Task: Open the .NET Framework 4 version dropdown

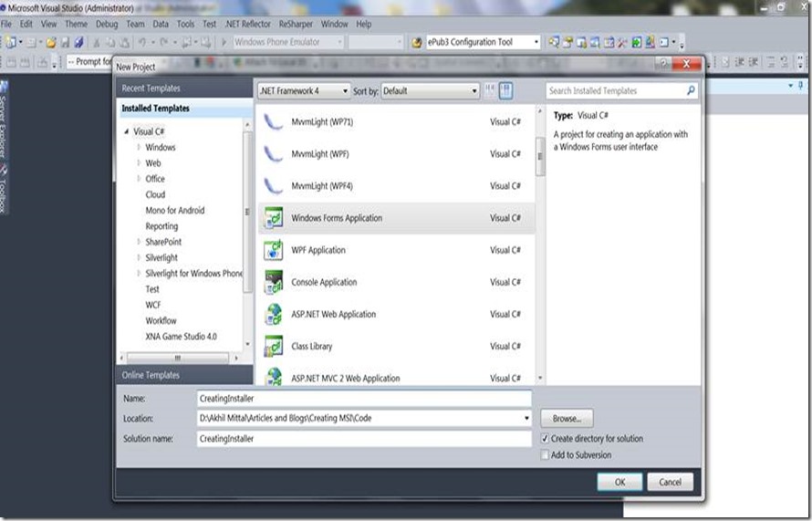Action: click(x=303, y=91)
